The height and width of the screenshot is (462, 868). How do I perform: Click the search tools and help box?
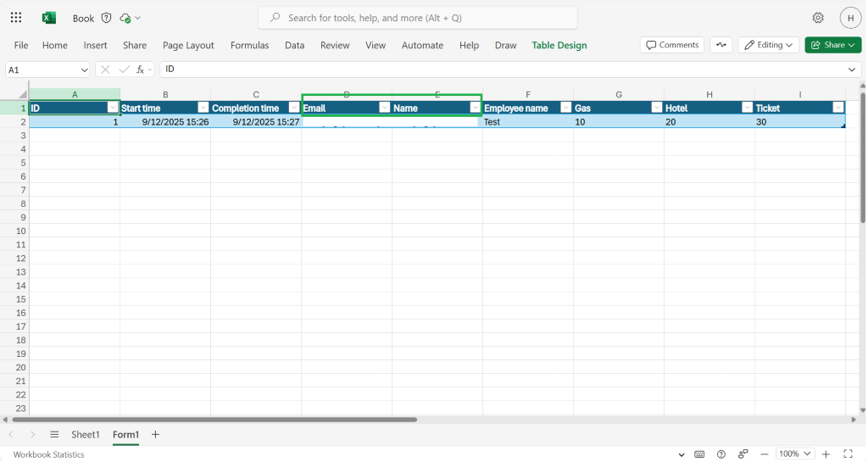pos(418,18)
